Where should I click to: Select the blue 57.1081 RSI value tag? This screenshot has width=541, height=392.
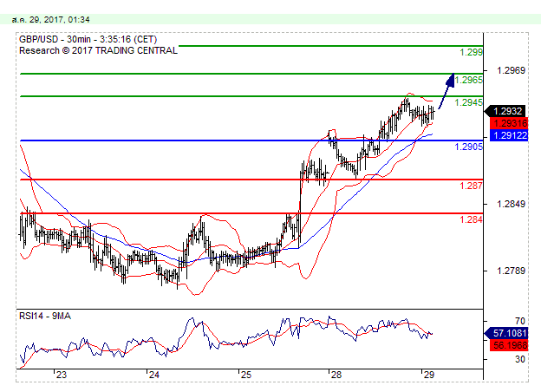point(506,332)
